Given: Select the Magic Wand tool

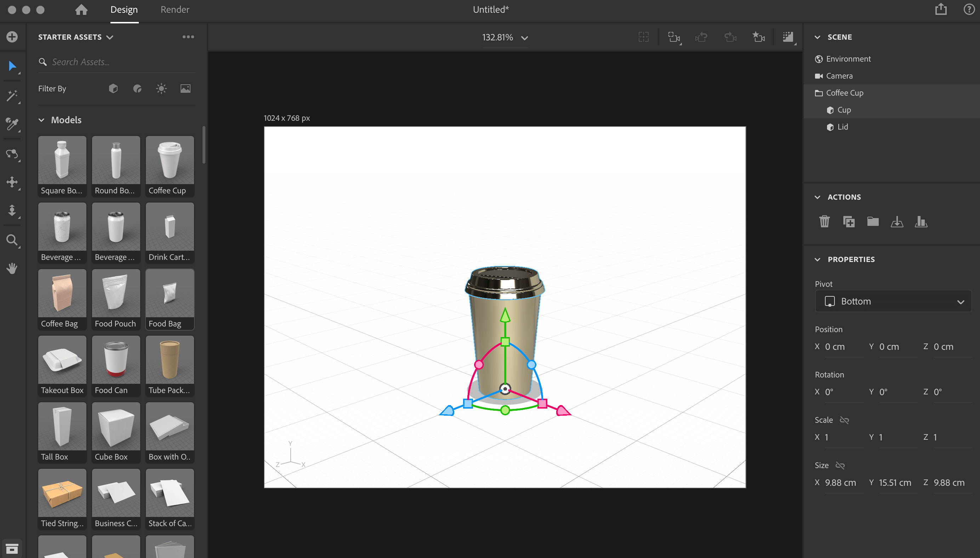Looking at the screenshot, I should [x=12, y=96].
